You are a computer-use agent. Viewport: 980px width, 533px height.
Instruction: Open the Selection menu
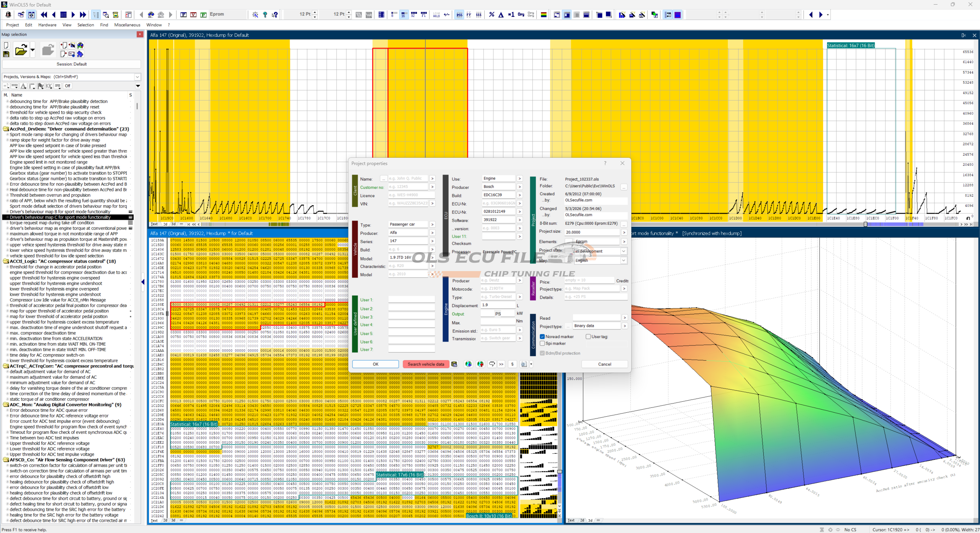pos(86,25)
